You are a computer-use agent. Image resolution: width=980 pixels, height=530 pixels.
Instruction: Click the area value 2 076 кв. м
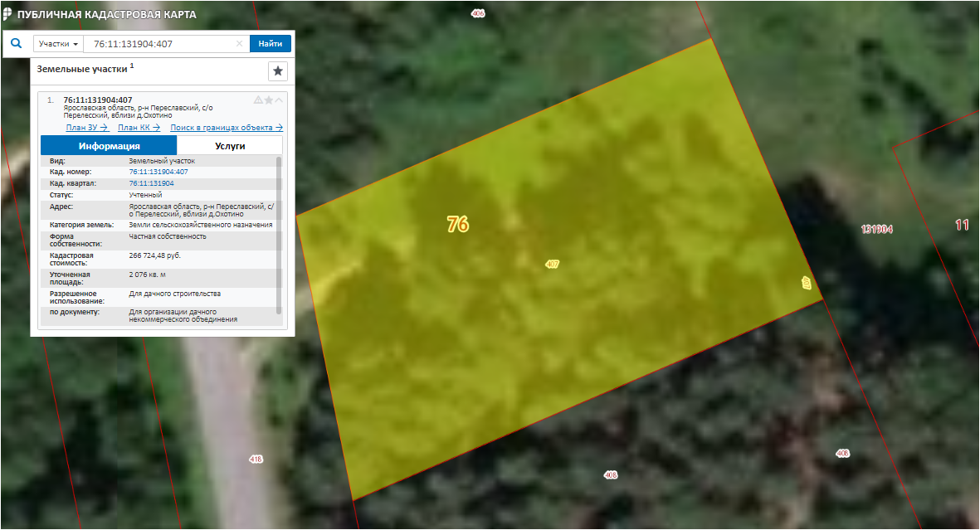[147, 275]
